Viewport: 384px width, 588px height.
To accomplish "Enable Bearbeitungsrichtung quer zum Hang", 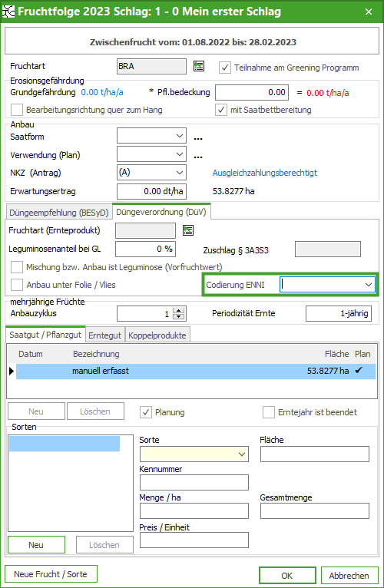I will tap(17, 111).
